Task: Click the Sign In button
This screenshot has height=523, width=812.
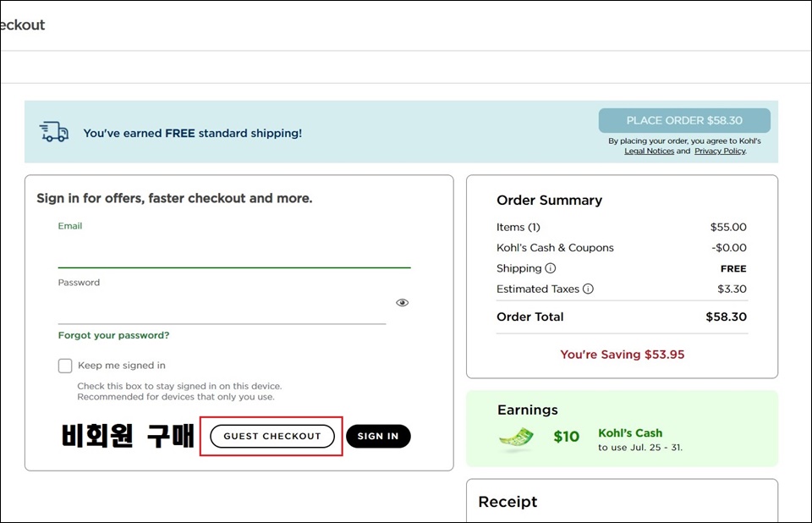Action: 378,436
